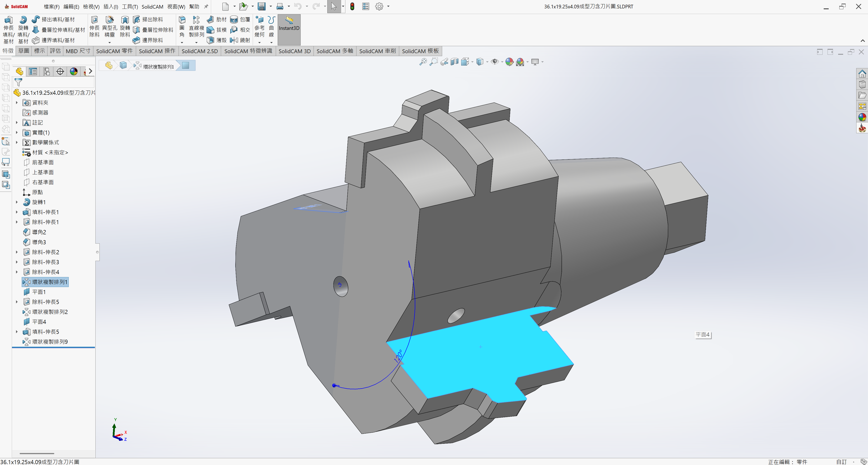The image size is (868, 465).
Task: Switch to the 草圖 sketch tab
Action: point(24,51)
